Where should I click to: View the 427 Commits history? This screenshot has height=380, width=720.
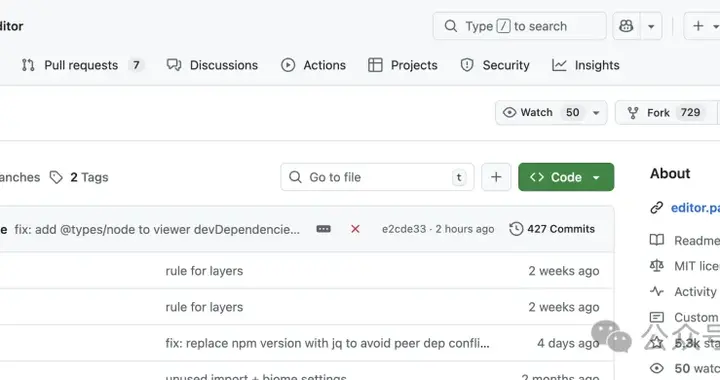[x=552, y=229]
